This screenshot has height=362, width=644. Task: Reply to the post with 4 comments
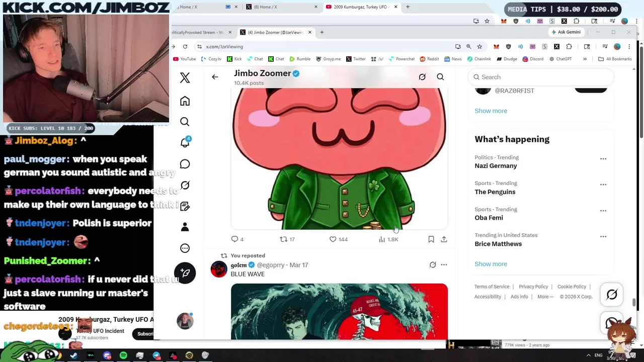click(x=237, y=239)
